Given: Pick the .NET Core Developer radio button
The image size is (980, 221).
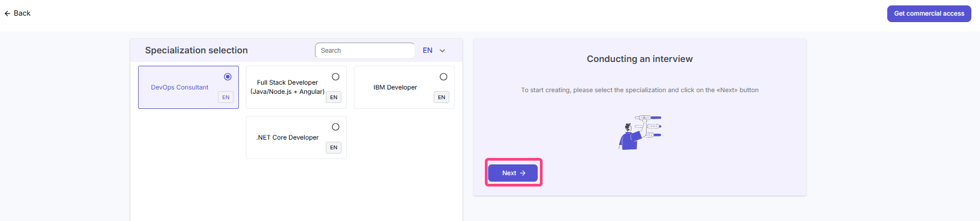Looking at the screenshot, I should [335, 127].
